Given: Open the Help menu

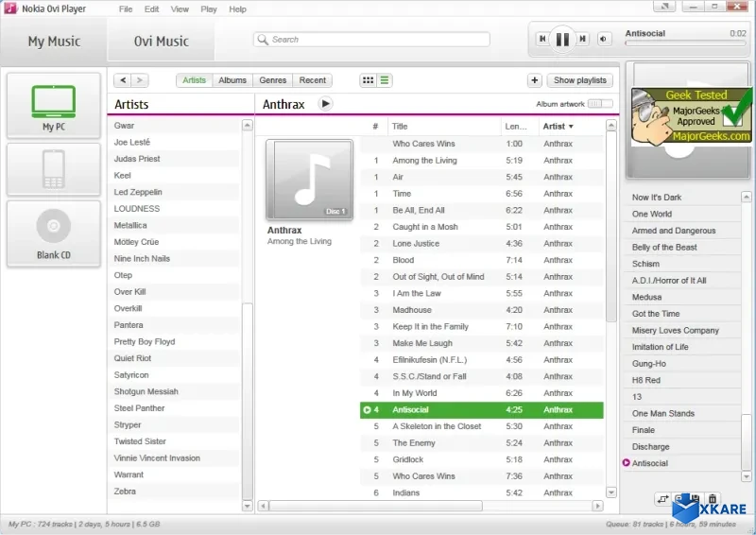Looking at the screenshot, I should [237, 9].
